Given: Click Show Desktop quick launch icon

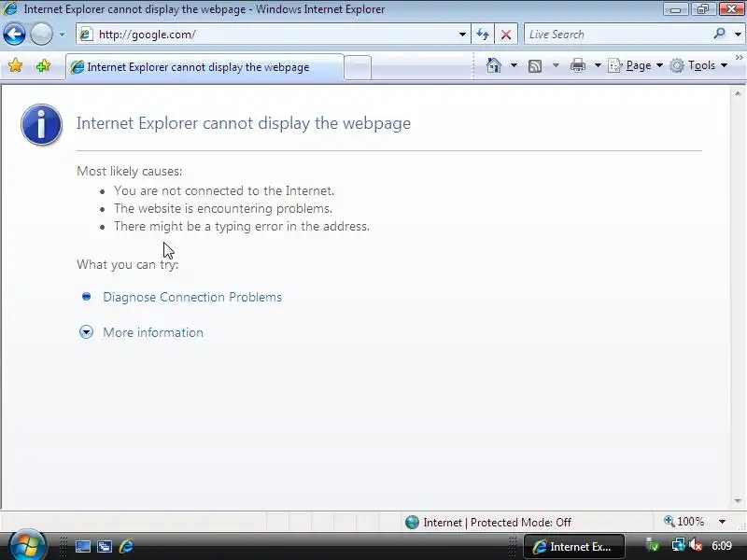Looking at the screenshot, I should click(x=83, y=547).
